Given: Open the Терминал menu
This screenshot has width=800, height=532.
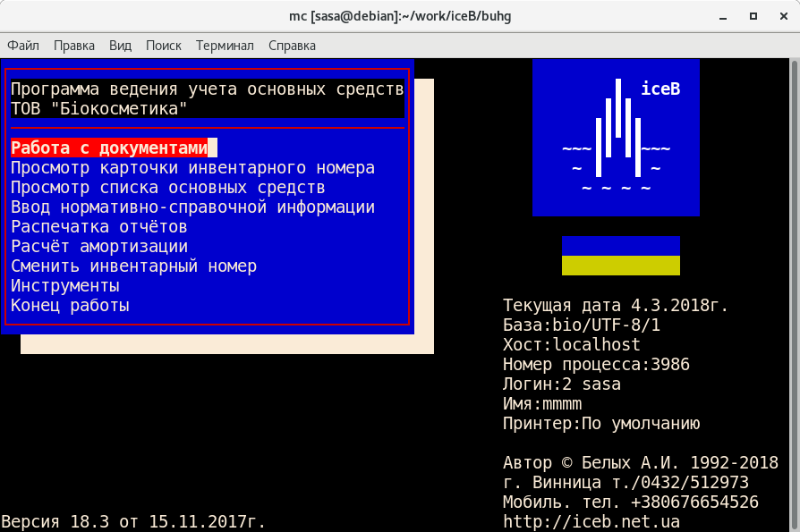Looking at the screenshot, I should click(x=225, y=46).
